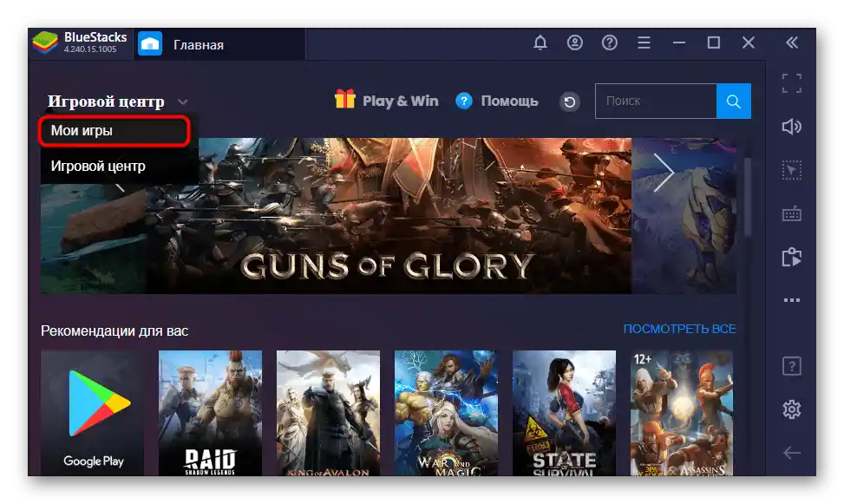
Task: Open the War and Magic tile
Action: coord(446,413)
